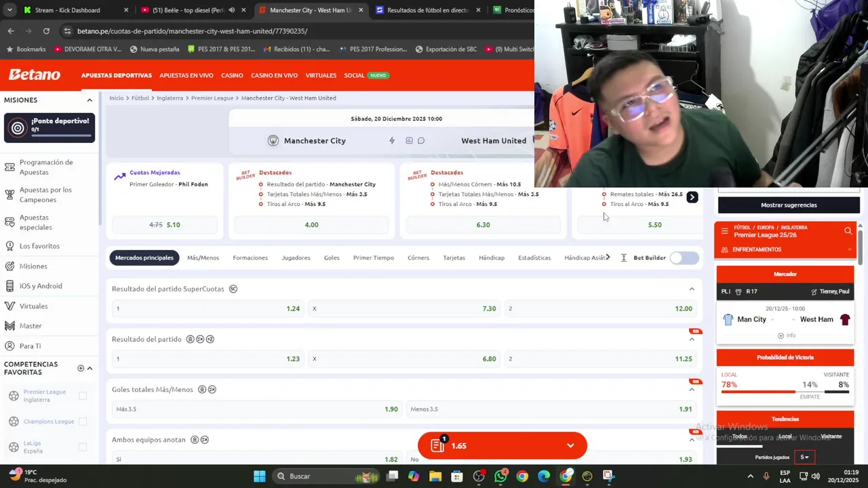The height and width of the screenshot is (488, 868).
Task: Open File Explorer from taskbar
Action: [435, 476]
